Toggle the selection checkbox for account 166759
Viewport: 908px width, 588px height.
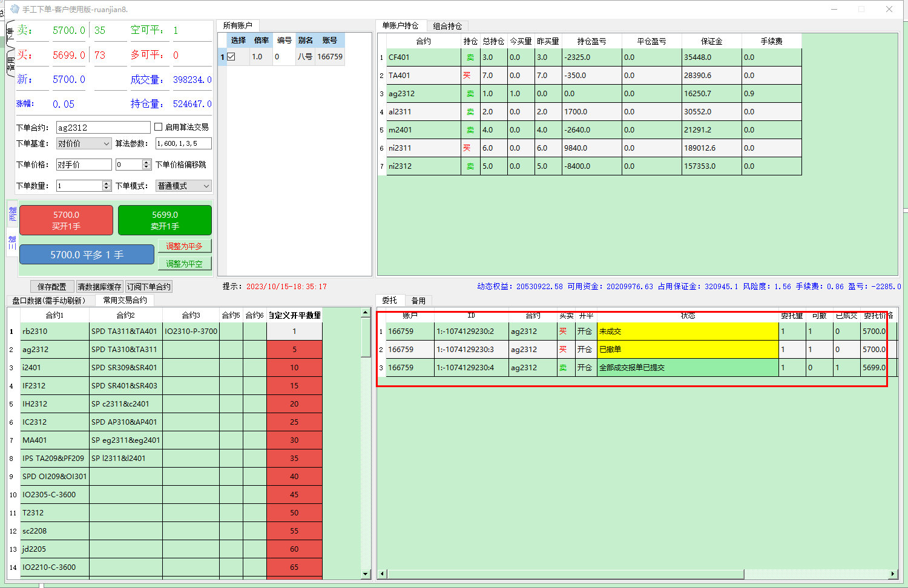tap(231, 57)
